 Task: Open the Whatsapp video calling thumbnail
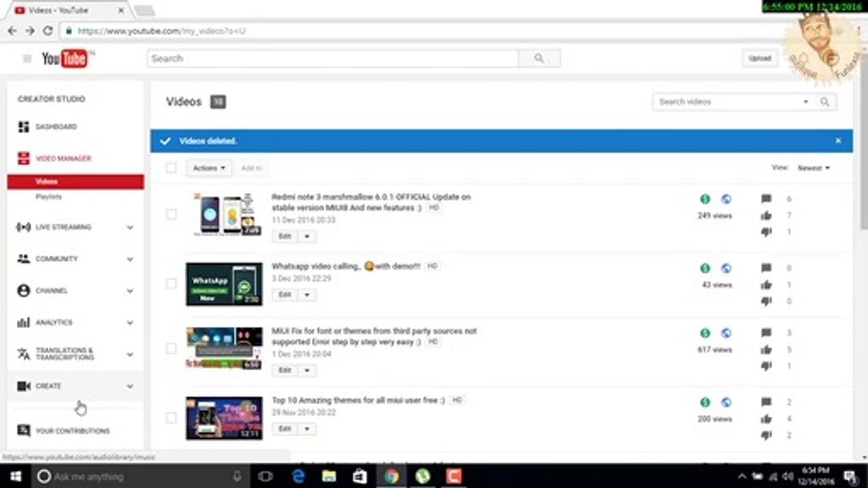click(224, 284)
